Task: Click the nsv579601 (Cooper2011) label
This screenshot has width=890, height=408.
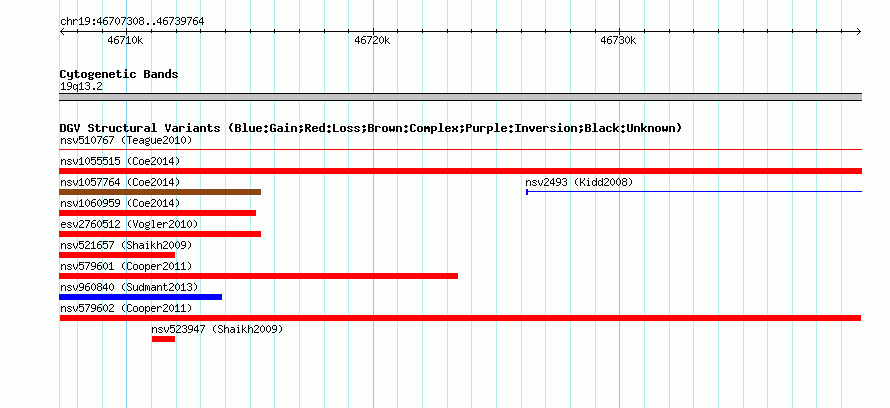Action: (x=126, y=266)
